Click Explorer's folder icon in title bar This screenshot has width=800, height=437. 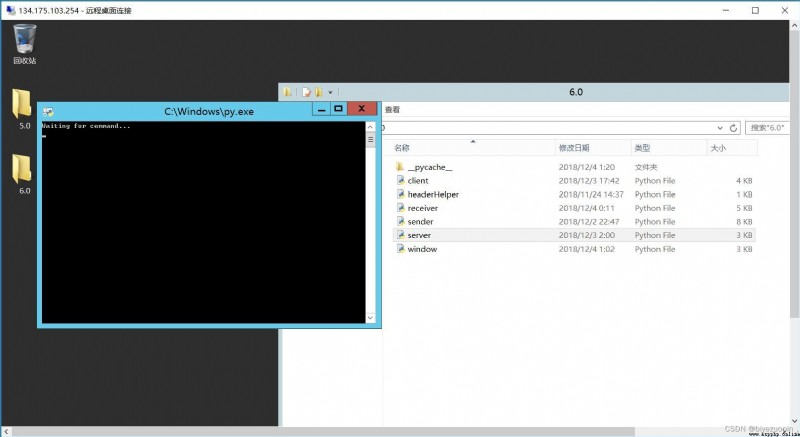[288, 92]
